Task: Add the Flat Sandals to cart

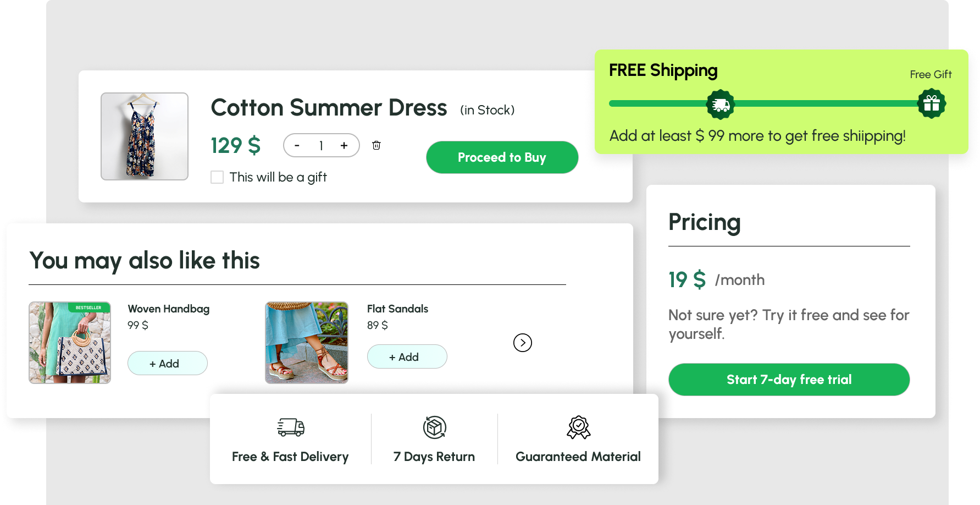Action: point(407,357)
